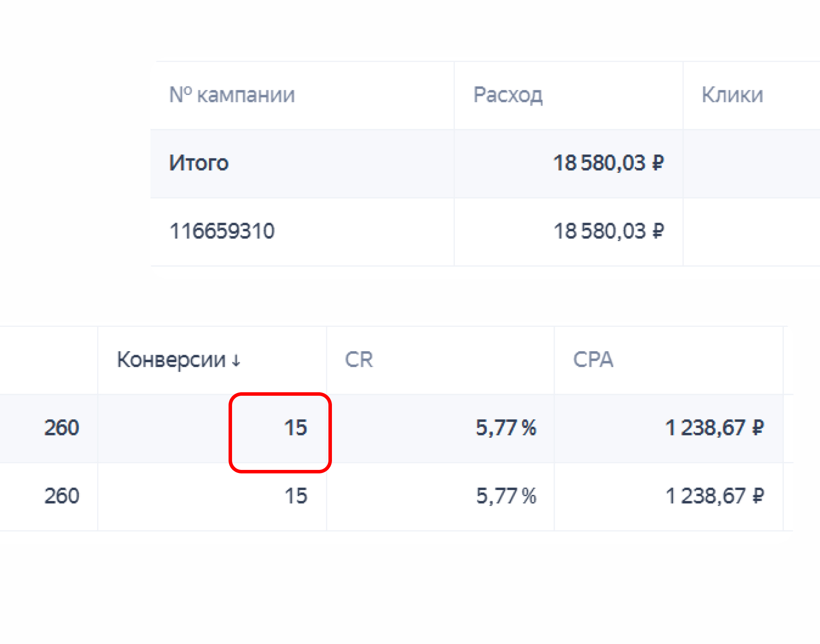Select the Расход column header
Image resolution: width=820 pixels, height=644 pixels.
tap(508, 95)
